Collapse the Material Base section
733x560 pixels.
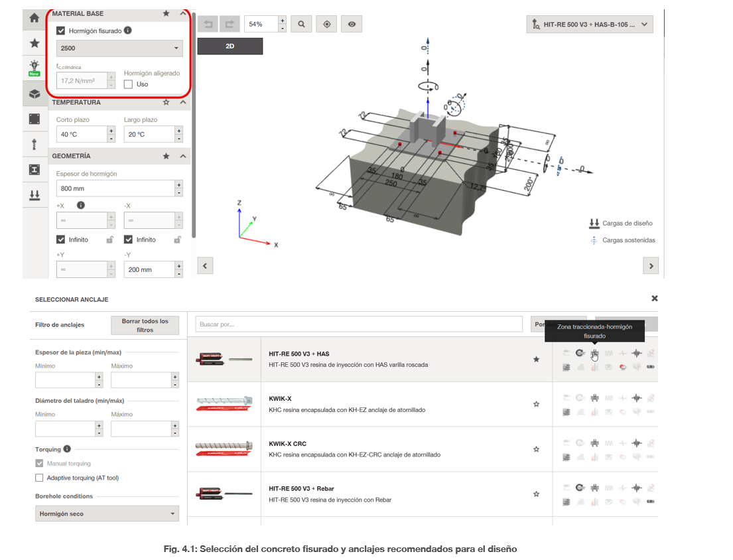(x=183, y=13)
